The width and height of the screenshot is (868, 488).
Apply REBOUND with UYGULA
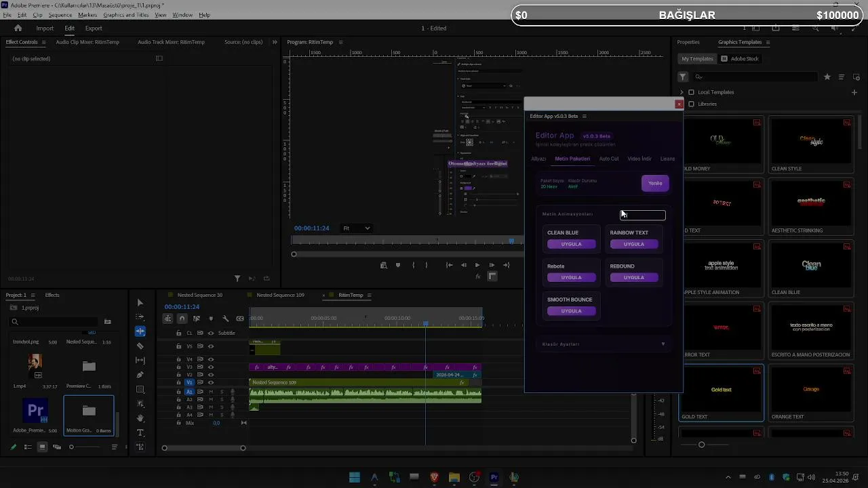[x=634, y=277]
